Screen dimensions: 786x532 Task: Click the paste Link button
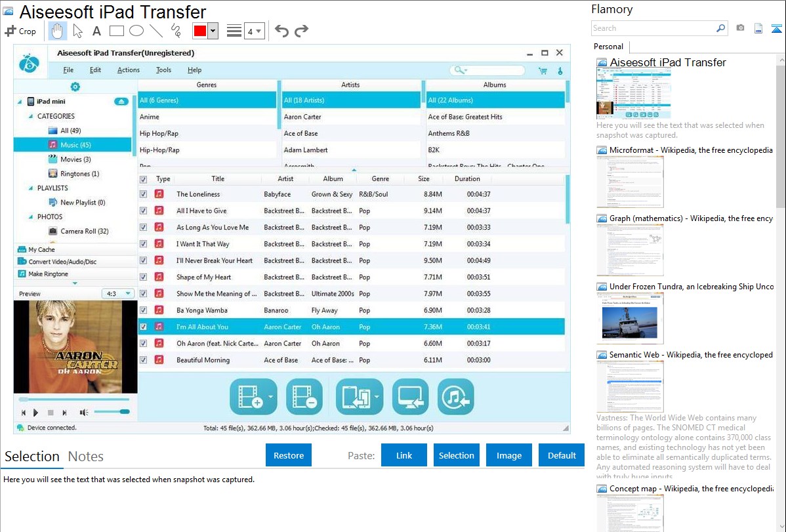coord(404,455)
